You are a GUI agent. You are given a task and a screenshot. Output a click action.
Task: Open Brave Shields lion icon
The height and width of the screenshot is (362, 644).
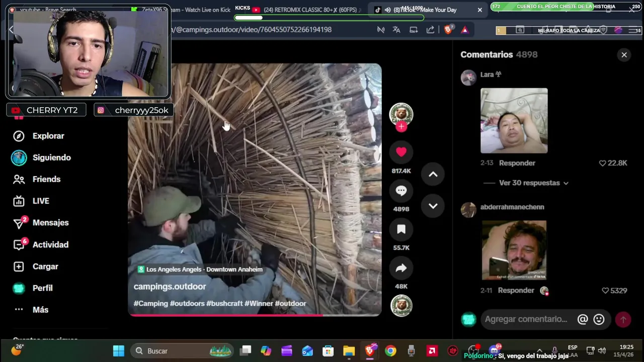coord(448,30)
